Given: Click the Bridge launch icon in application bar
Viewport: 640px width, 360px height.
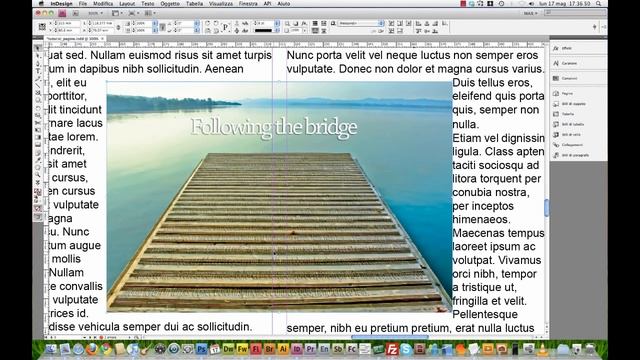Looking at the screenshot, I should 76,13.
